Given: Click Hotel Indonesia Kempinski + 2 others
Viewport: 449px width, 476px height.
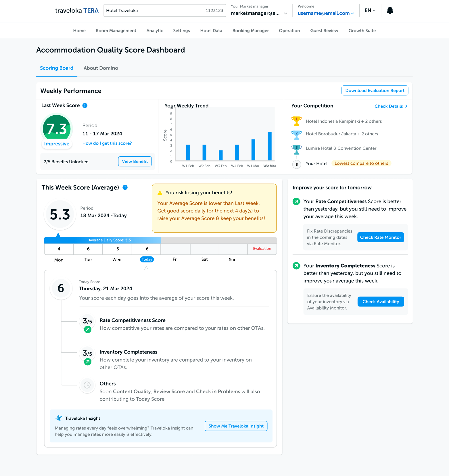Looking at the screenshot, I should [344, 121].
